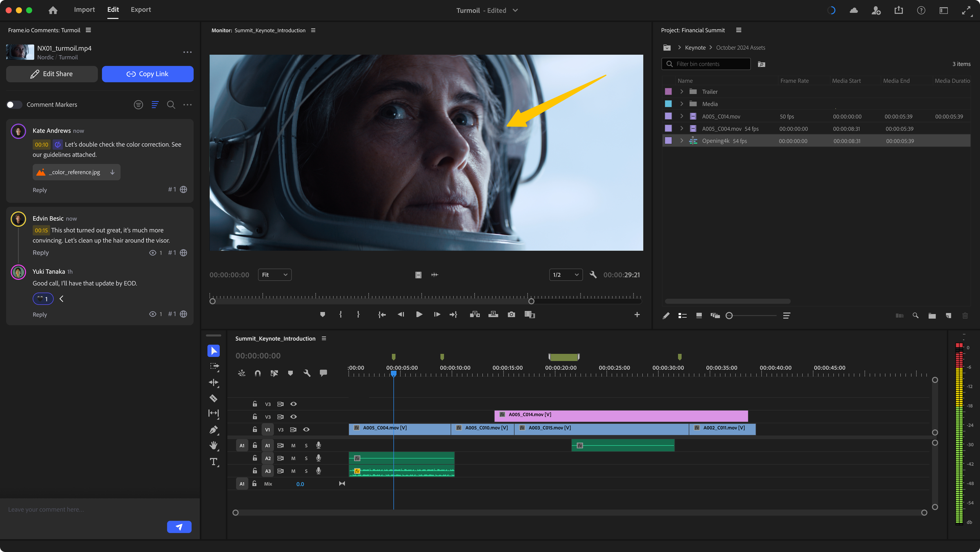Toggle the Comment Markers switch

point(14,105)
